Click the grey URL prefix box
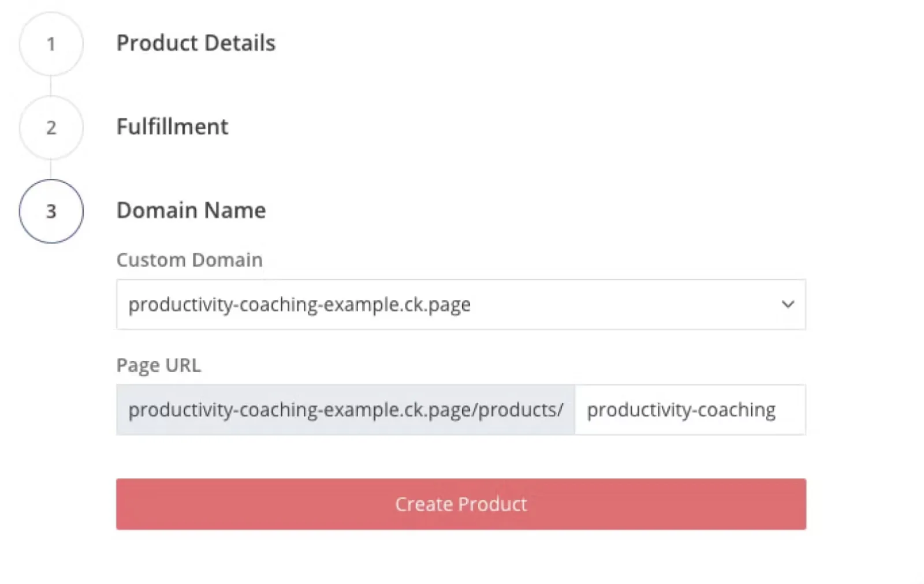The width and height of the screenshot is (924, 584). point(345,410)
